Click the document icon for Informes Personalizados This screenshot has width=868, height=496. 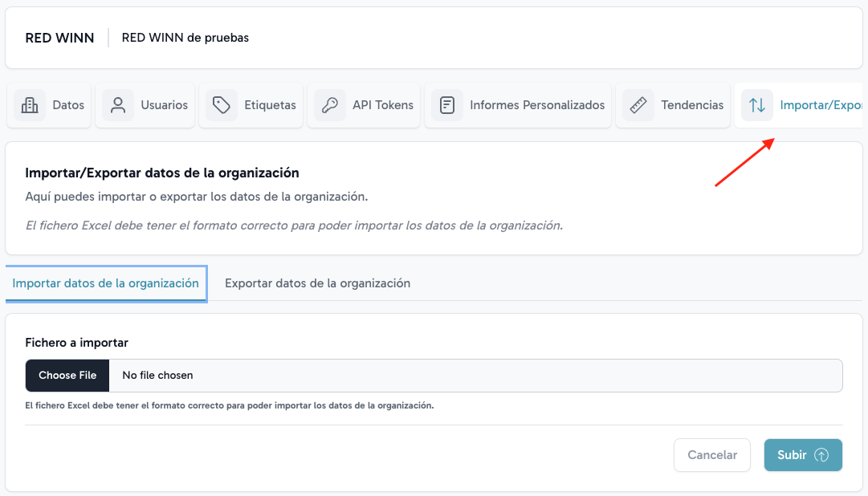pos(447,105)
